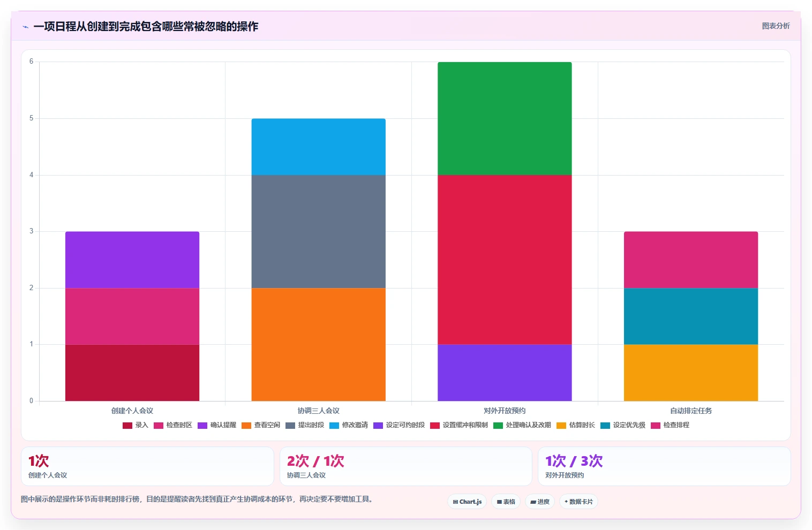Screen dimensions: 812x530
Task: Click the y-axis tick label 3
Action: click(x=31, y=231)
